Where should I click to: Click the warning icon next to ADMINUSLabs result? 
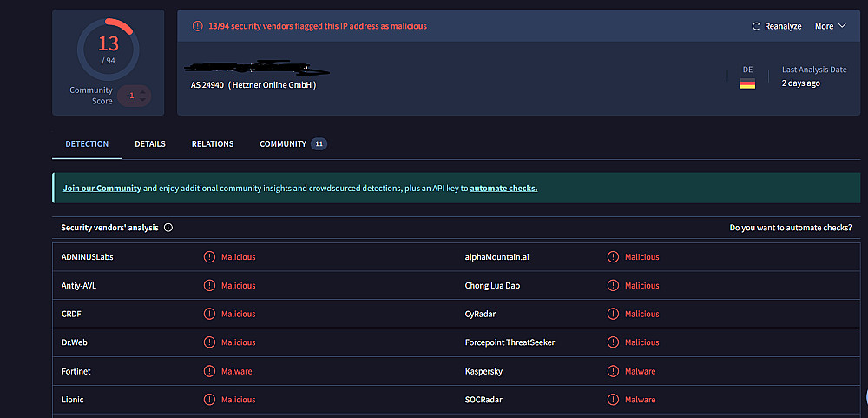pos(209,257)
